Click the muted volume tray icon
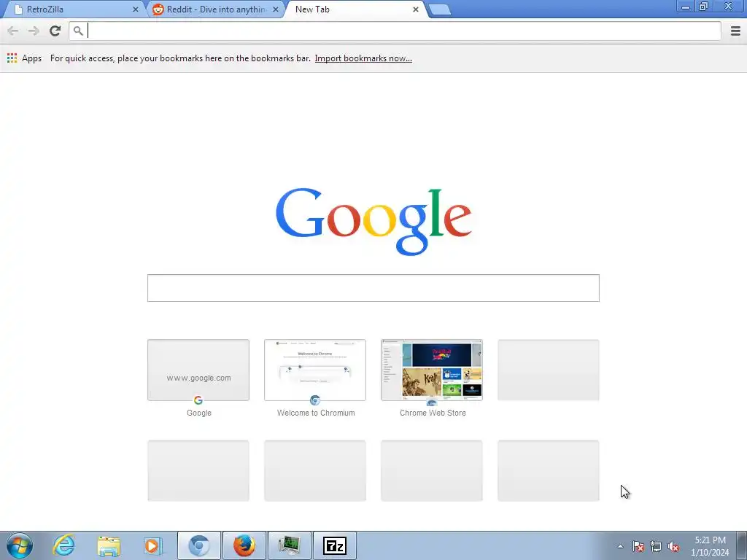Screen dimensions: 747x560 (x=673, y=546)
